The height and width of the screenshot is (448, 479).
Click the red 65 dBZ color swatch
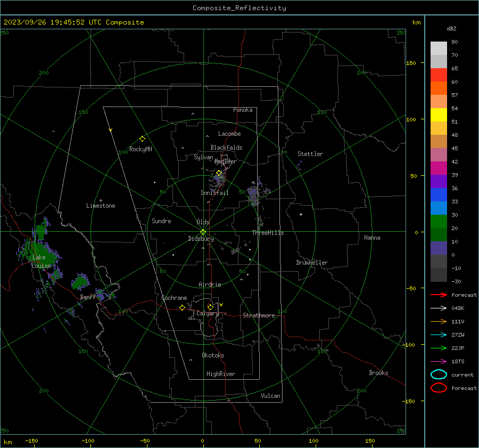[x=439, y=75]
